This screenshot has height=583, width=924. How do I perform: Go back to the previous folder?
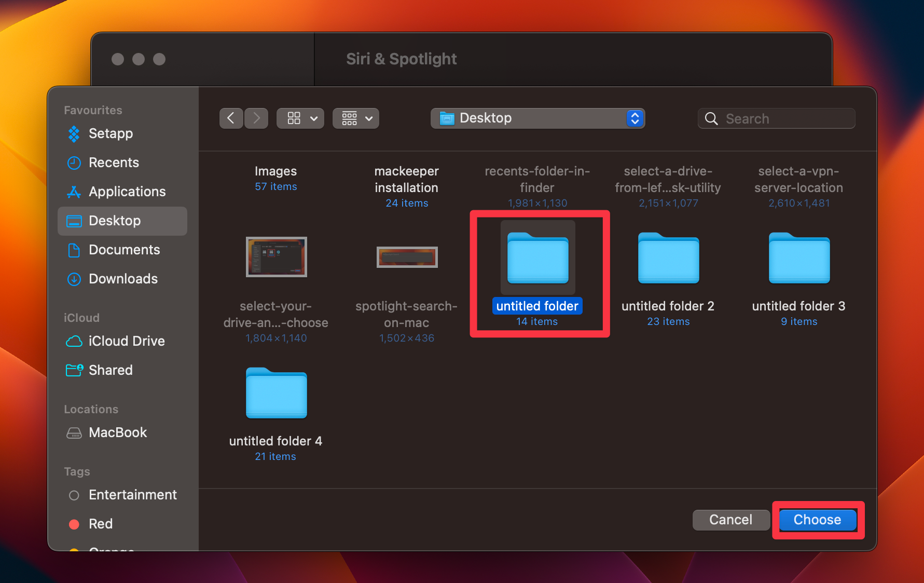[231, 118]
